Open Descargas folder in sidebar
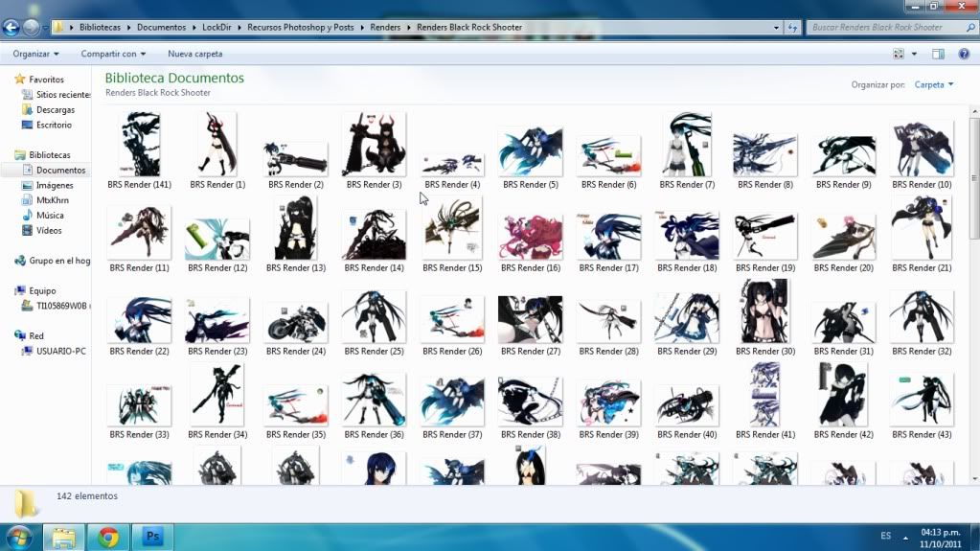 [x=49, y=109]
